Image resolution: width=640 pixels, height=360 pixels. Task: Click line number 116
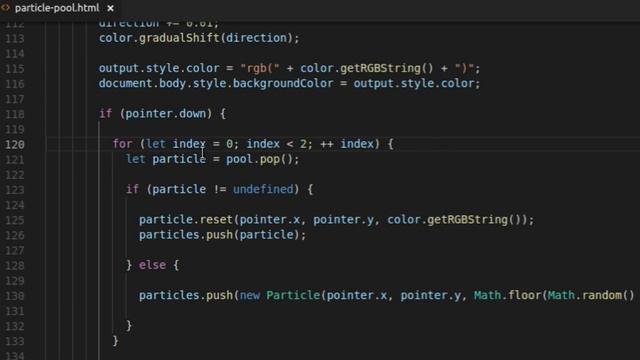pyautogui.click(x=15, y=84)
